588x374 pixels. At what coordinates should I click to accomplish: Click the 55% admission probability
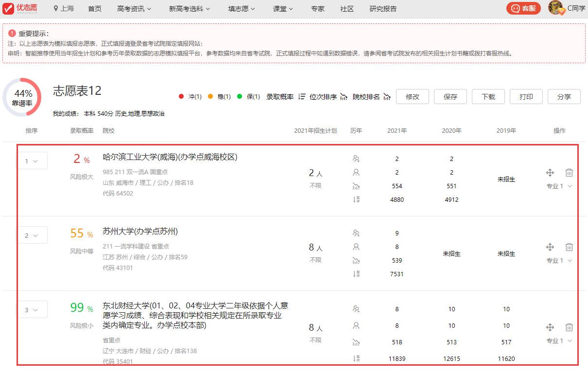tap(82, 233)
